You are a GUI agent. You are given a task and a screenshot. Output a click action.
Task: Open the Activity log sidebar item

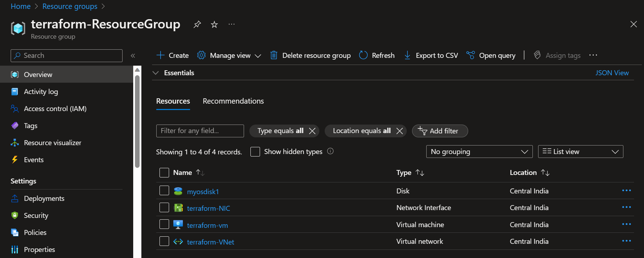coord(40,92)
